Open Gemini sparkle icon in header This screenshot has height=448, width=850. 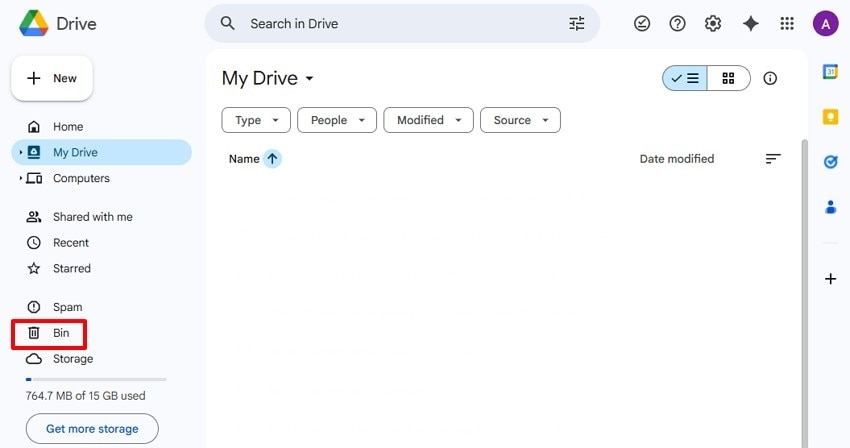pyautogui.click(x=751, y=23)
